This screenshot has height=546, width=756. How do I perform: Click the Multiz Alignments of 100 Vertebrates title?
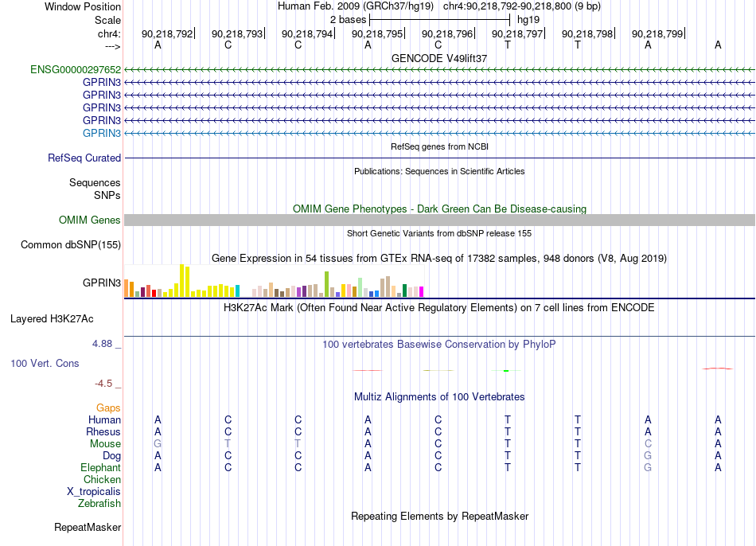click(439, 397)
